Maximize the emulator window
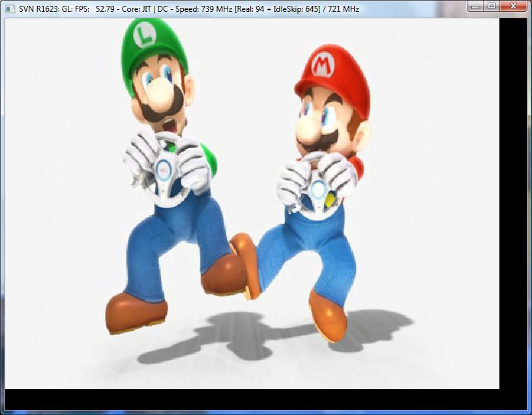The height and width of the screenshot is (415, 532). 491,6
